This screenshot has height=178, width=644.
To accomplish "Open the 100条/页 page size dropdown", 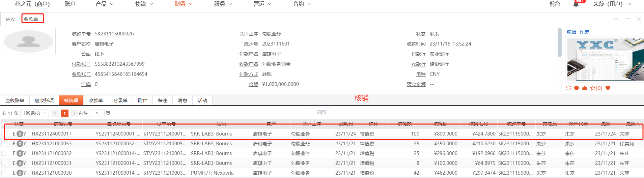I will click(35, 113).
